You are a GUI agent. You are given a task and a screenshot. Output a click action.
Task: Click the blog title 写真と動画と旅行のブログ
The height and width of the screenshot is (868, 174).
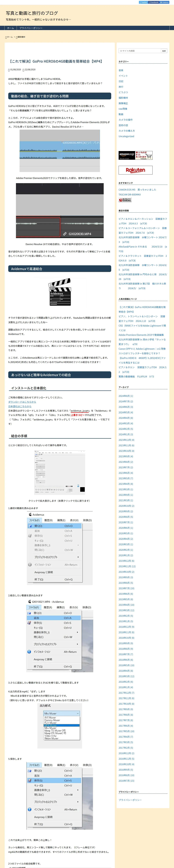tap(32, 13)
